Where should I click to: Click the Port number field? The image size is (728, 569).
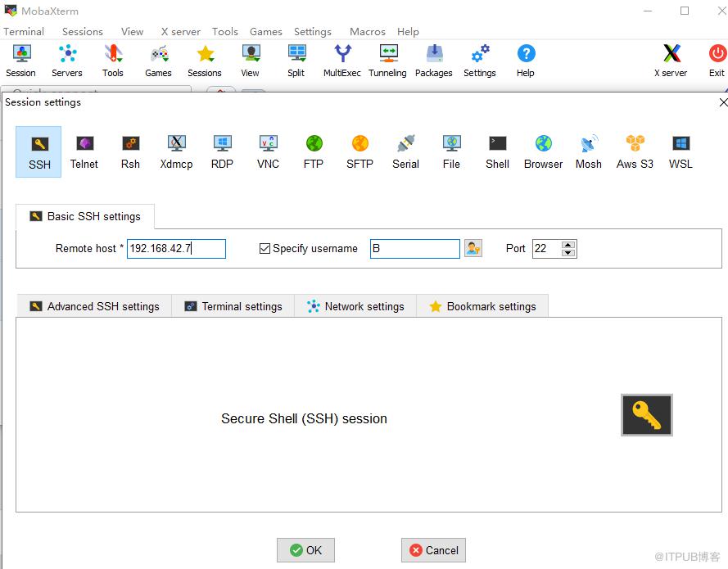547,248
